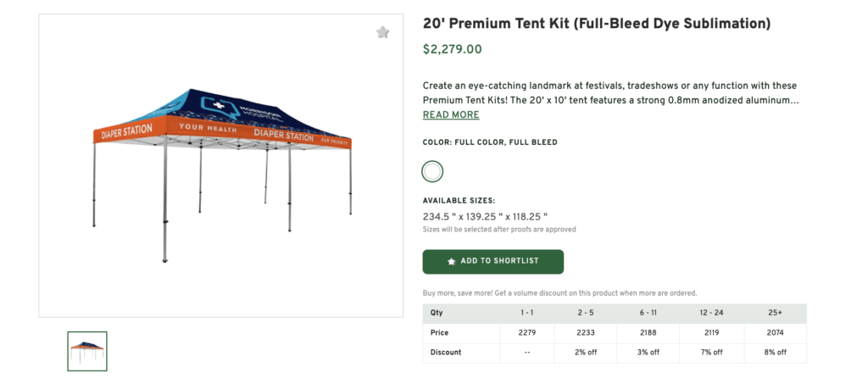The width and height of the screenshot is (868, 378).
Task: Click the COLOR: FULL COLOR, FULL BLEED label
Action: 490,142
